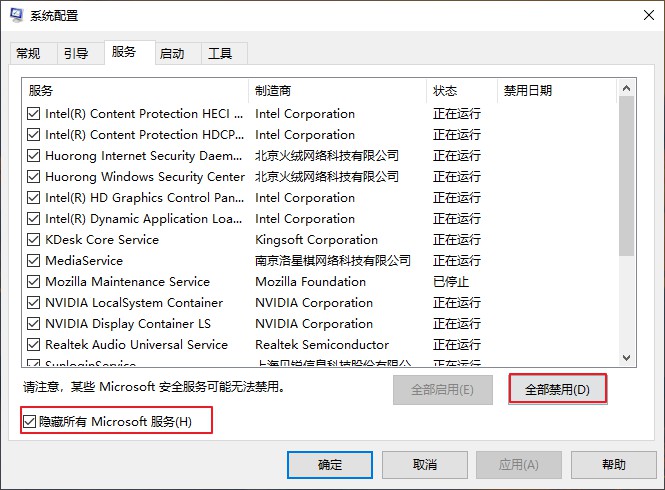Uncheck Huorong Internet Security Daemon service

tap(34, 156)
